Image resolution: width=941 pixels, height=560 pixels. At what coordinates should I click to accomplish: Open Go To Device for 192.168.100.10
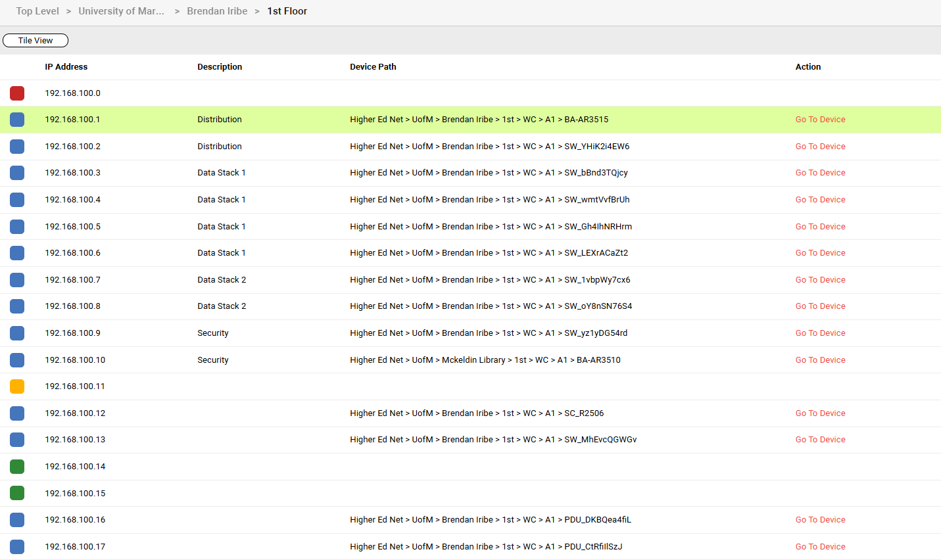(x=820, y=360)
